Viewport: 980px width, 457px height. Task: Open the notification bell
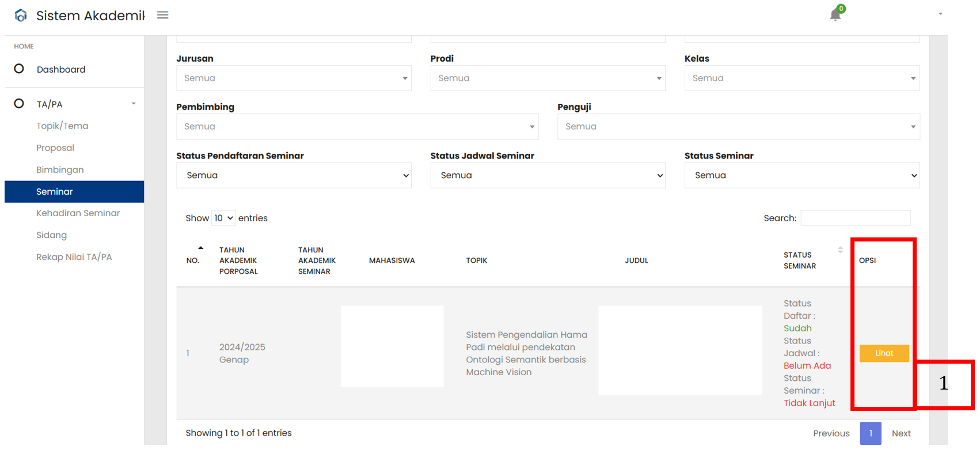835,15
